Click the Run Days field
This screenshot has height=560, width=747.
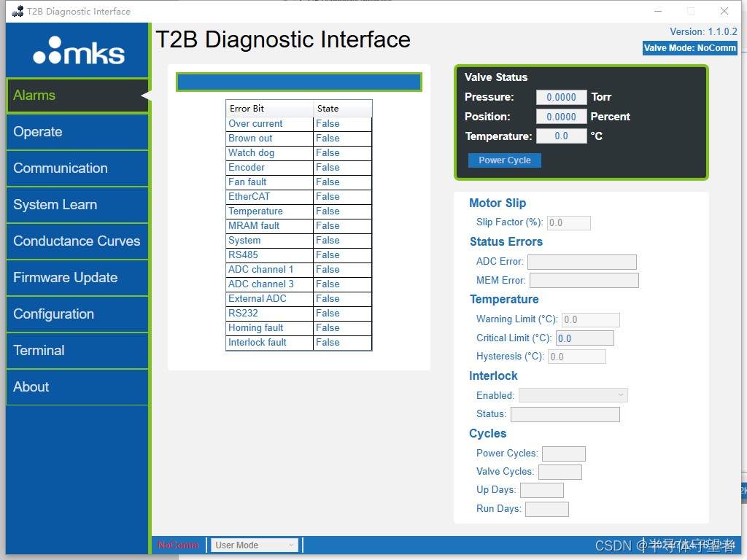pyautogui.click(x=547, y=510)
